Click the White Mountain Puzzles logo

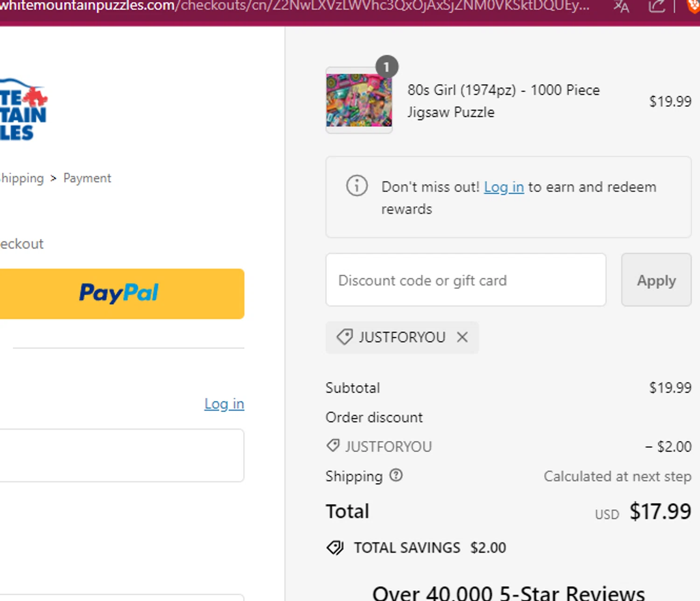[23, 111]
